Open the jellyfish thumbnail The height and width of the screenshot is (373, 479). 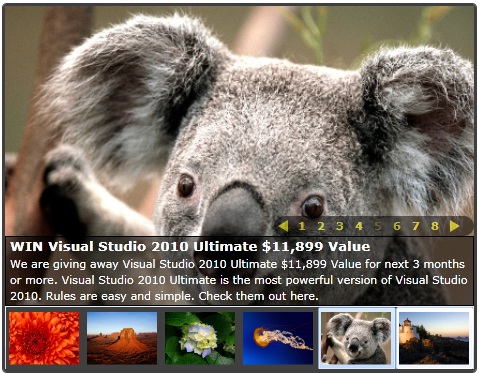coord(278,338)
